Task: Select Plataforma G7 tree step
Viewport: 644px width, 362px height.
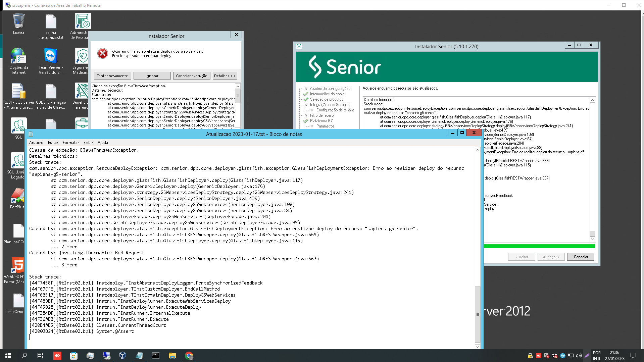Action: click(x=321, y=121)
